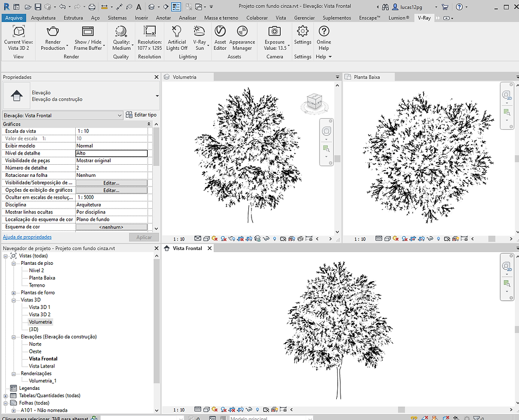Open the V-Ray Asset Editor
The image size is (519, 420).
click(220, 38)
